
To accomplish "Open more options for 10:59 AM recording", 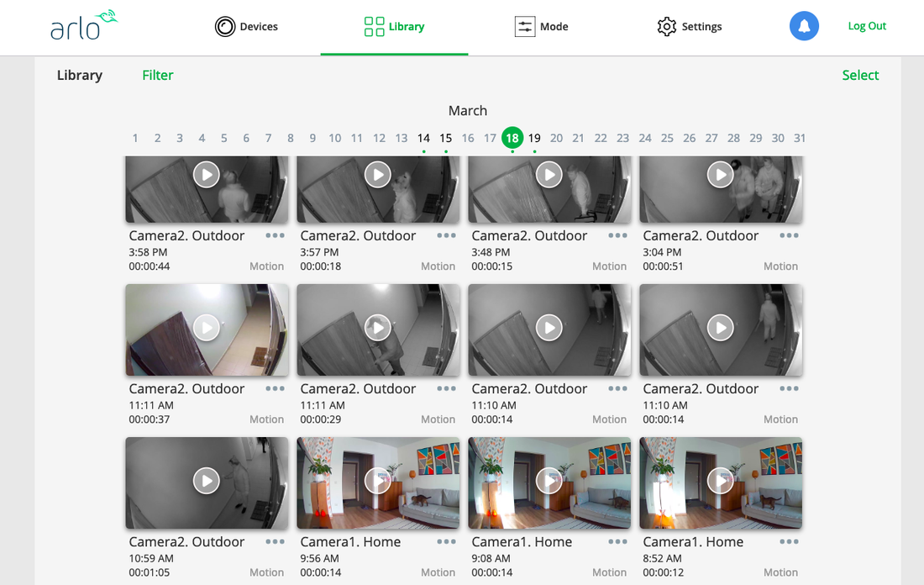I will click(275, 541).
